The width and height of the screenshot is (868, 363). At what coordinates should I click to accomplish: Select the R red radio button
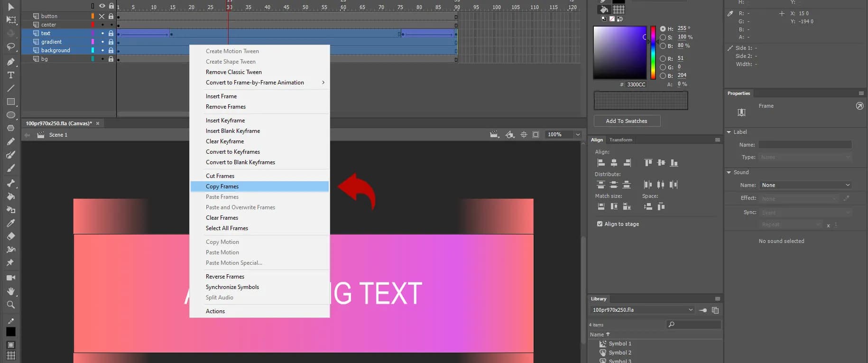(663, 59)
